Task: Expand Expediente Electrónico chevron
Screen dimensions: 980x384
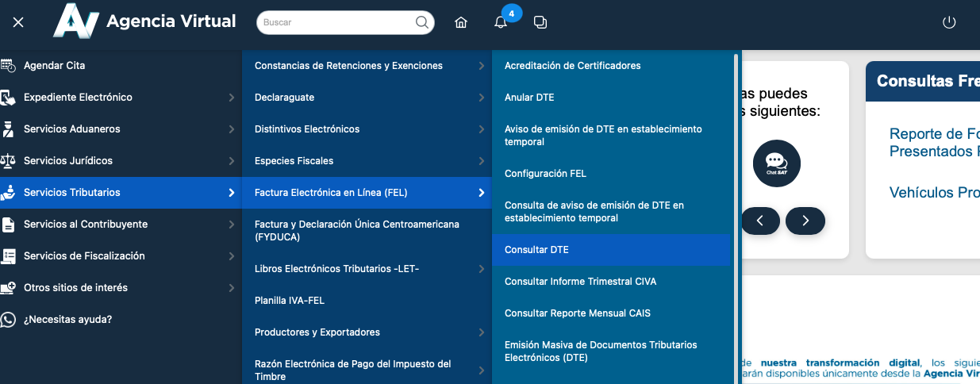Action: coord(231,98)
